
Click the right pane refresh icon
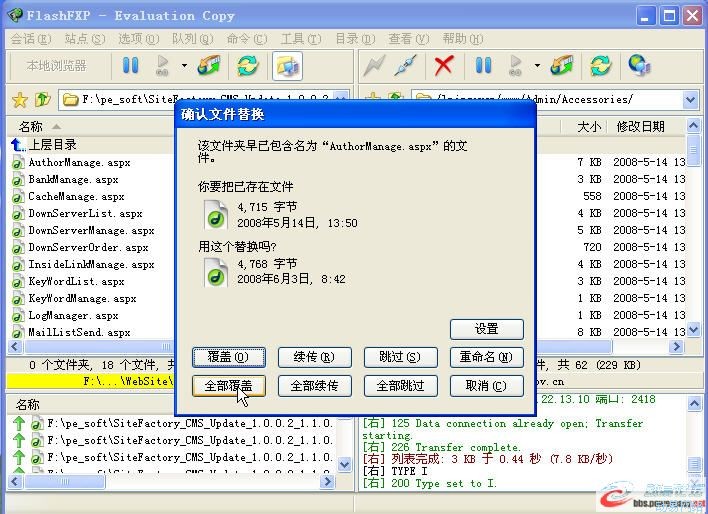[600, 66]
